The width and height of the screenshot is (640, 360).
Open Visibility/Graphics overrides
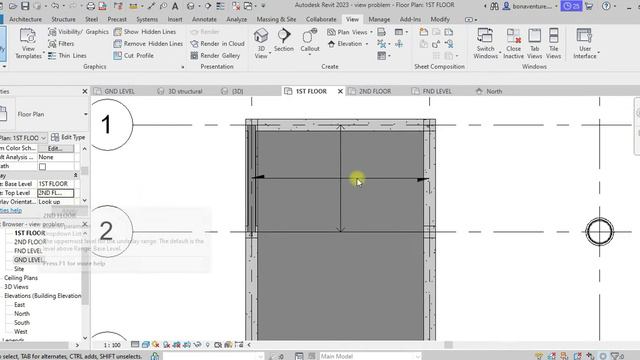tap(78, 32)
